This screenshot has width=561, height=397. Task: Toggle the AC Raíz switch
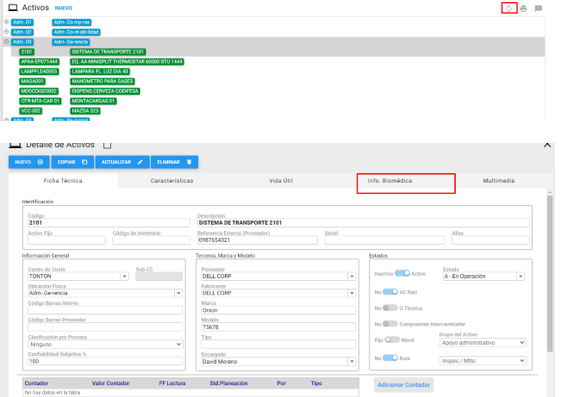(x=390, y=292)
